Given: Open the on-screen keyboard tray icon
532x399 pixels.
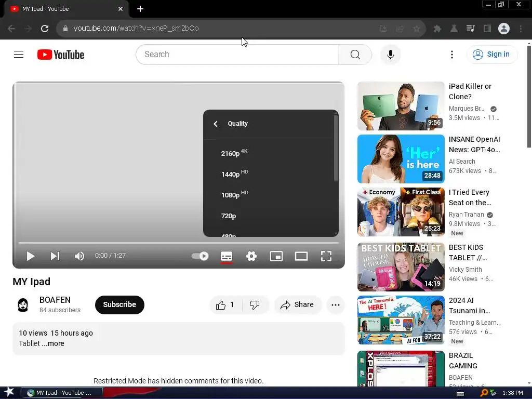Looking at the screenshot, I should pos(460,394).
